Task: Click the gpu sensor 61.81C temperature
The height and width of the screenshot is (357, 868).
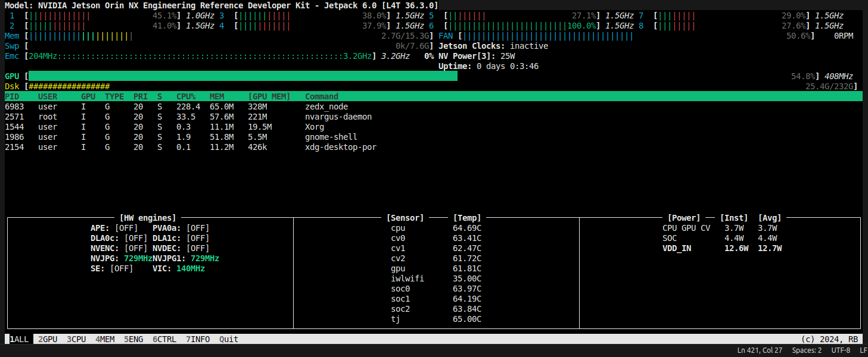Action: (x=467, y=268)
